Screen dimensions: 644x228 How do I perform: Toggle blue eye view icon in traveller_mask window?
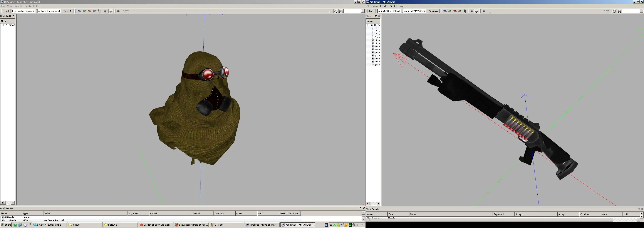click(79, 11)
